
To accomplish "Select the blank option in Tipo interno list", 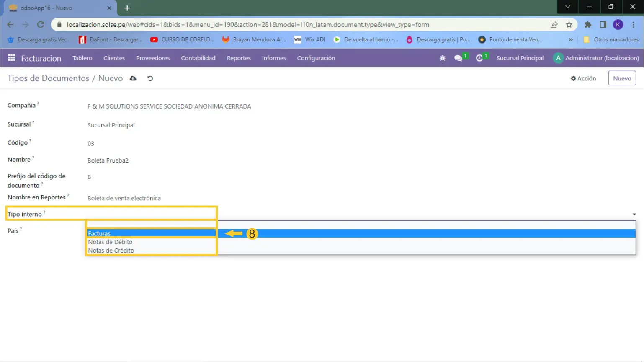I will tap(361, 225).
